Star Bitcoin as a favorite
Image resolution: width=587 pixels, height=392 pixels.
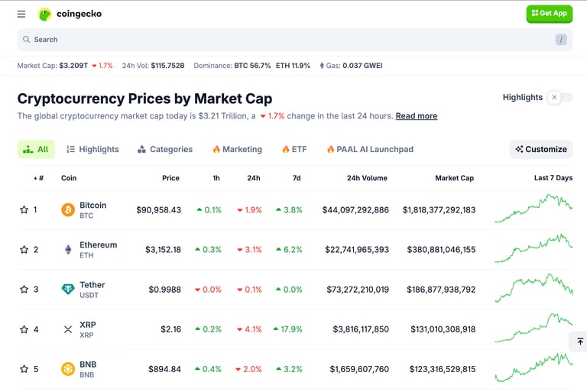pos(24,209)
